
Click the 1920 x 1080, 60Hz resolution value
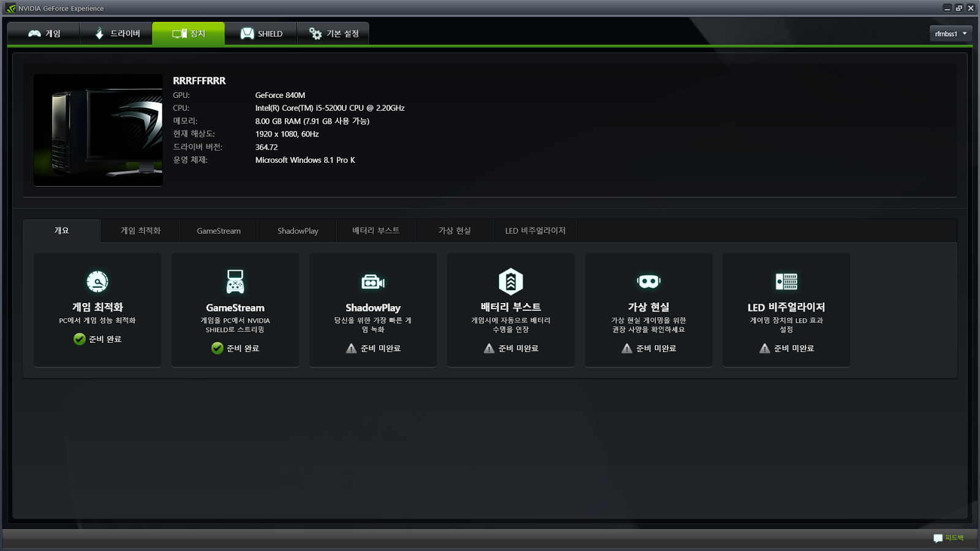coord(287,134)
